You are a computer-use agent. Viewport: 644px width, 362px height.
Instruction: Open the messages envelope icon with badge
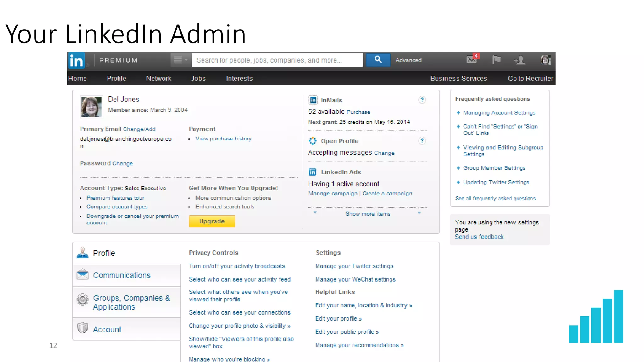[x=473, y=59]
